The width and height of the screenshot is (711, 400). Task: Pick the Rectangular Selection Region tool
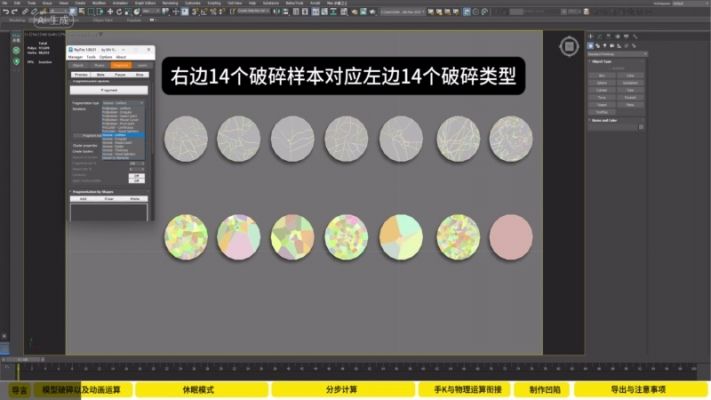click(91, 12)
